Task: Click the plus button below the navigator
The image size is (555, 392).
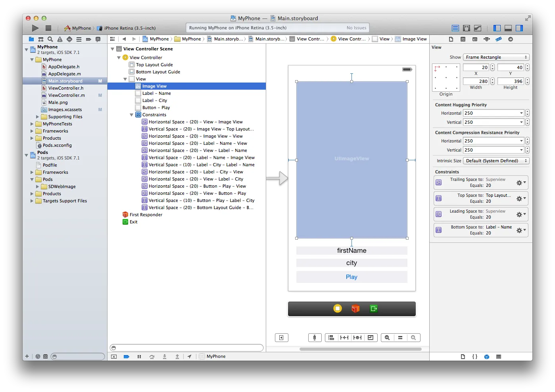Action: pyautogui.click(x=27, y=356)
